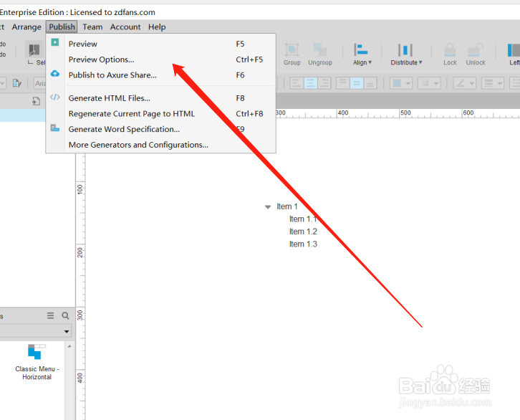Screen dimensions: 520x420
Task: Open the Arial font family dropdown
Action: [40, 83]
